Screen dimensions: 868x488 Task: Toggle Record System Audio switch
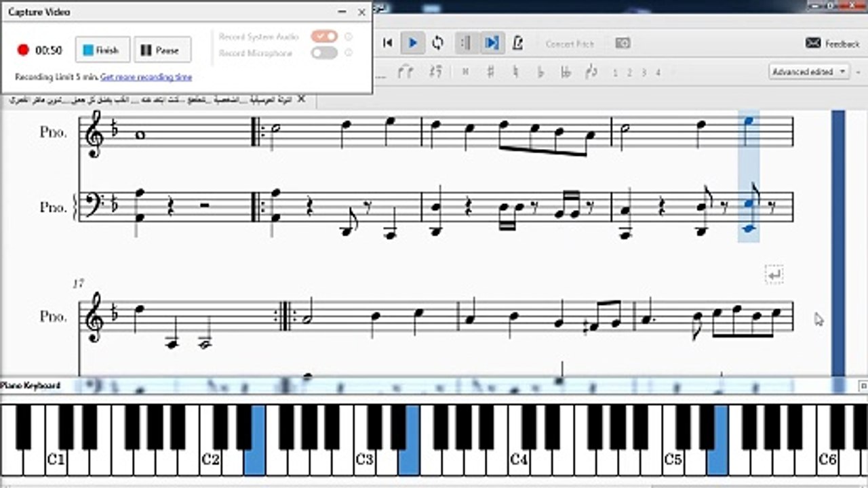[324, 37]
